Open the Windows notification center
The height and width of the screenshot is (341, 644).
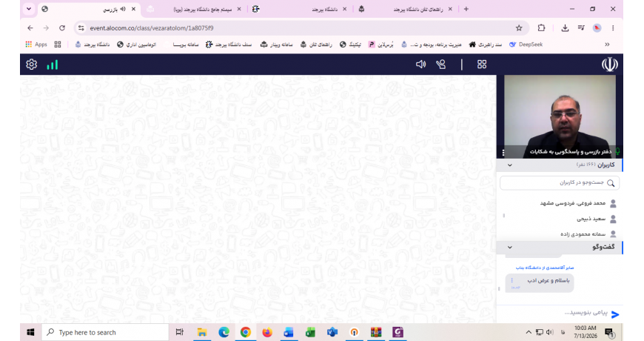pyautogui.click(x=609, y=333)
